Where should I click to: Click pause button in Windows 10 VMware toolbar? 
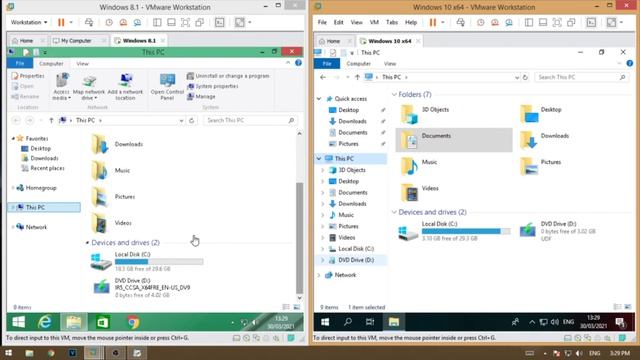[x=433, y=22]
